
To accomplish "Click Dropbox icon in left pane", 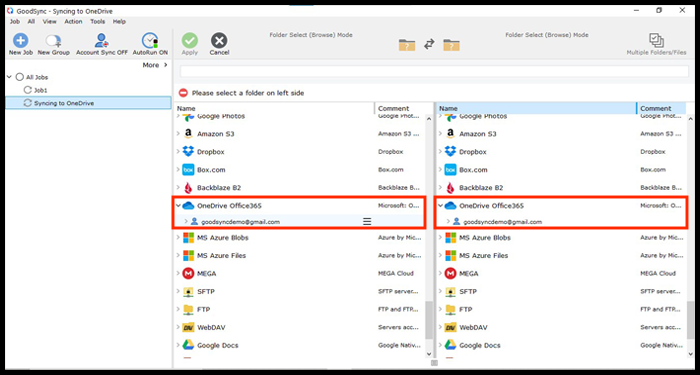I will click(x=188, y=152).
